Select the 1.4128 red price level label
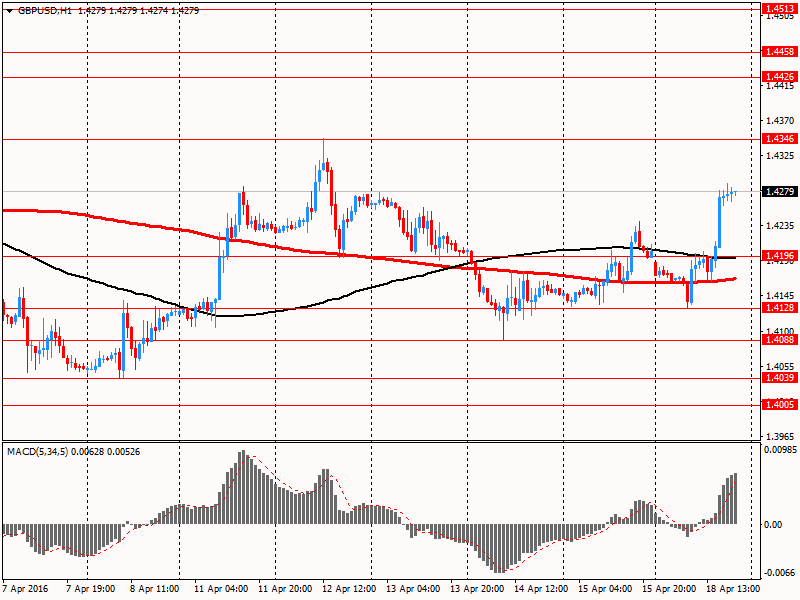The height and width of the screenshot is (600, 800). click(x=780, y=308)
